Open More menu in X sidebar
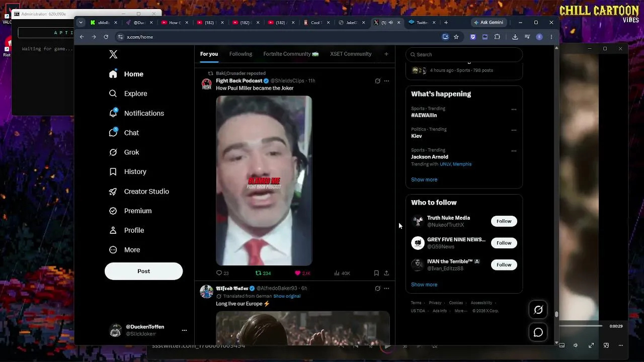This screenshot has width=644, height=362. click(x=125, y=250)
